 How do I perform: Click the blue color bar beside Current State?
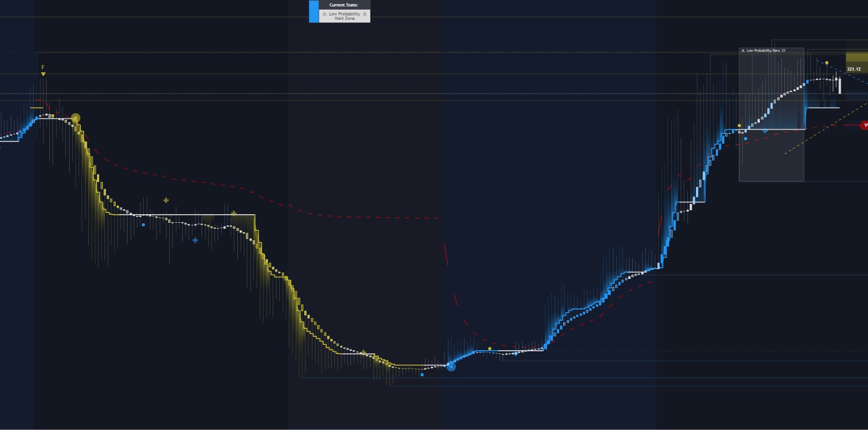click(x=313, y=11)
